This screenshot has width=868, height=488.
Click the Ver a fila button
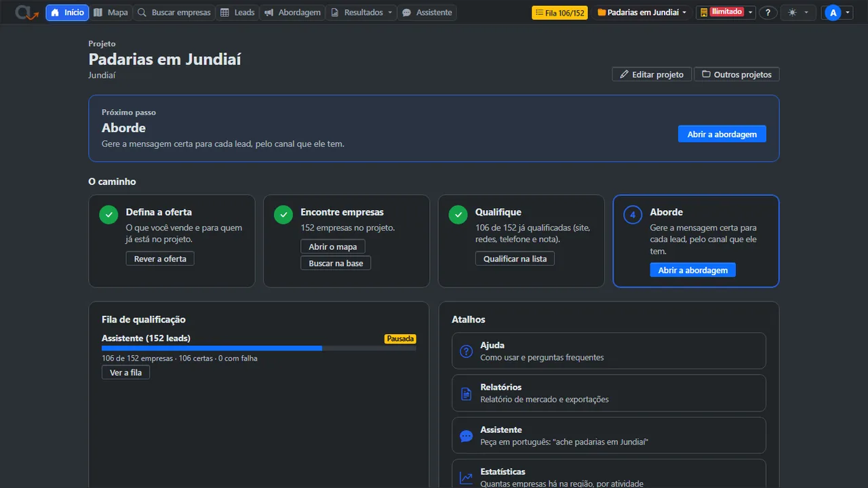coord(125,372)
